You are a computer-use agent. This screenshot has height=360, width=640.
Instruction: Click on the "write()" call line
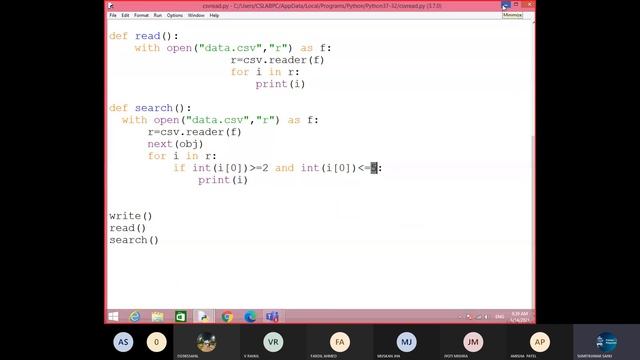(x=131, y=216)
